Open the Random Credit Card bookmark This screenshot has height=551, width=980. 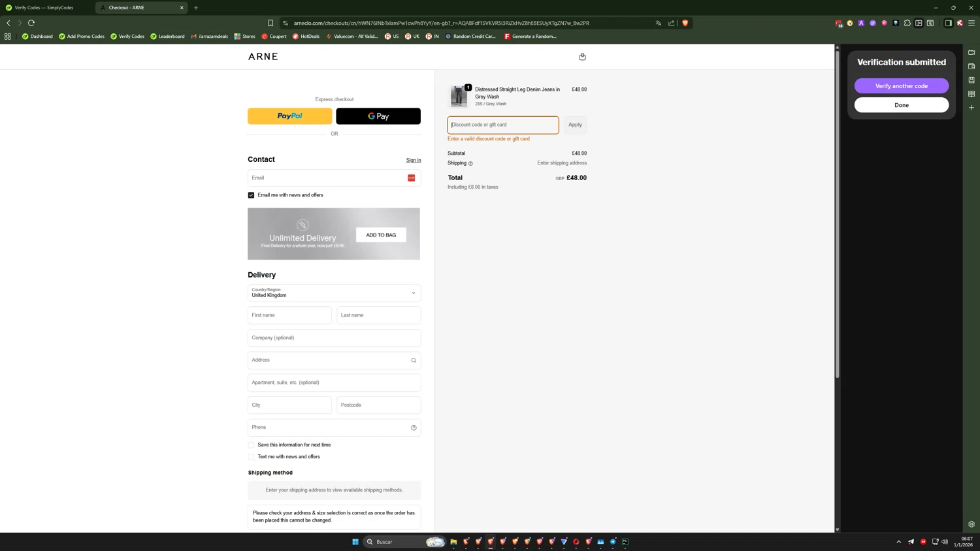[x=470, y=37]
